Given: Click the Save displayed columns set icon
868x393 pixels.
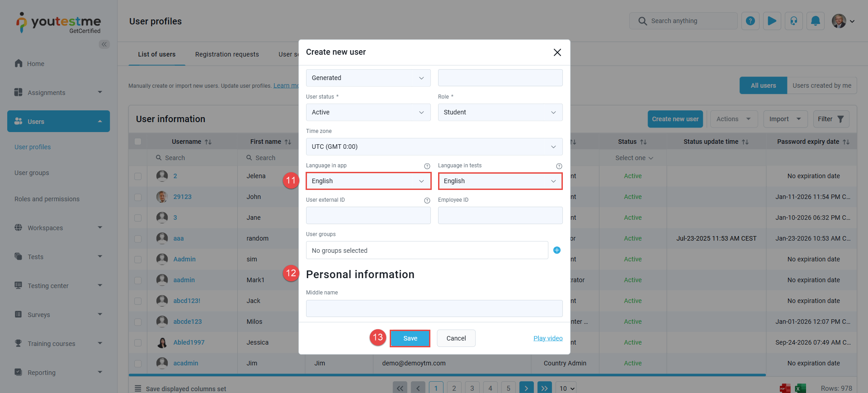Looking at the screenshot, I should (138, 388).
